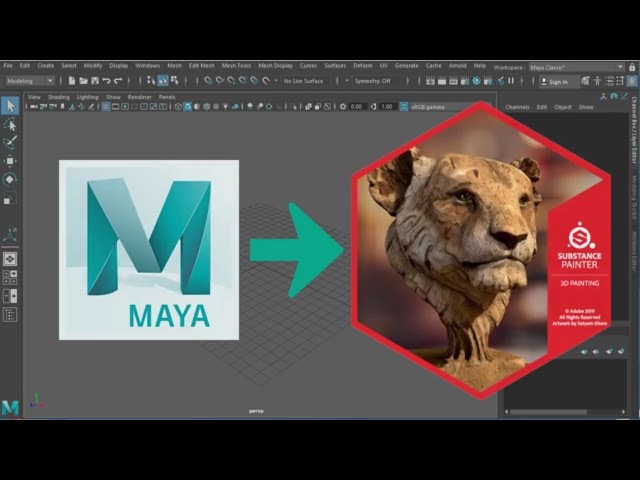Open the HumanIK character controls icon
Screen dimensions: 640x480
pyautogui.click(x=597, y=81)
